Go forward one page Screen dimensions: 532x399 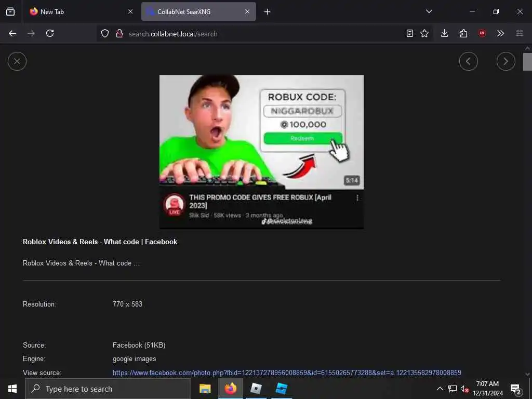pos(31,33)
